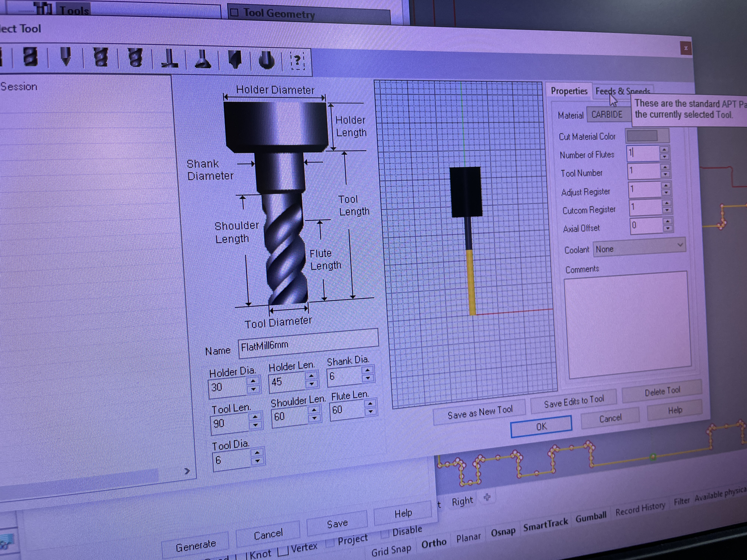Image resolution: width=747 pixels, height=560 pixels.
Task: Toggle the Disable osnap checkbox
Action: tap(385, 534)
